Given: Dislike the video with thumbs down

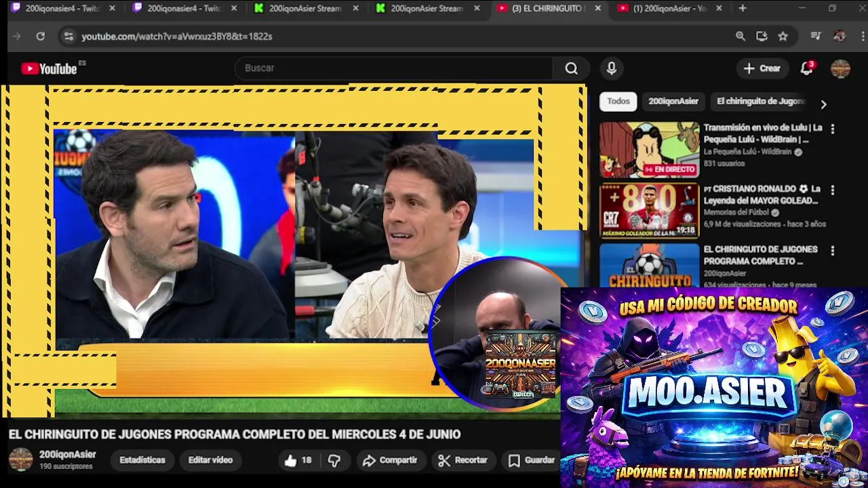Looking at the screenshot, I should tap(334, 460).
